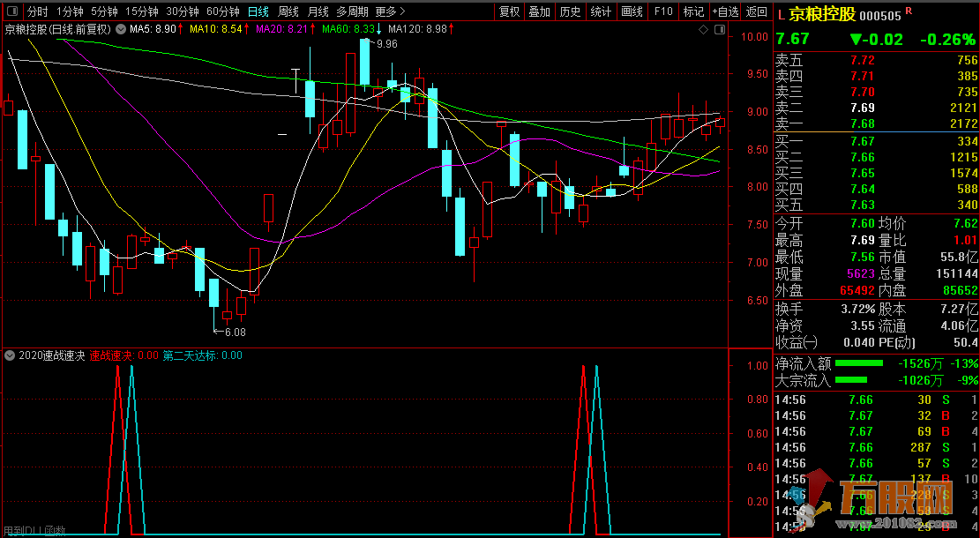Click the red R marker after 000505
This screenshot has height=538, width=980.
coord(909,11)
